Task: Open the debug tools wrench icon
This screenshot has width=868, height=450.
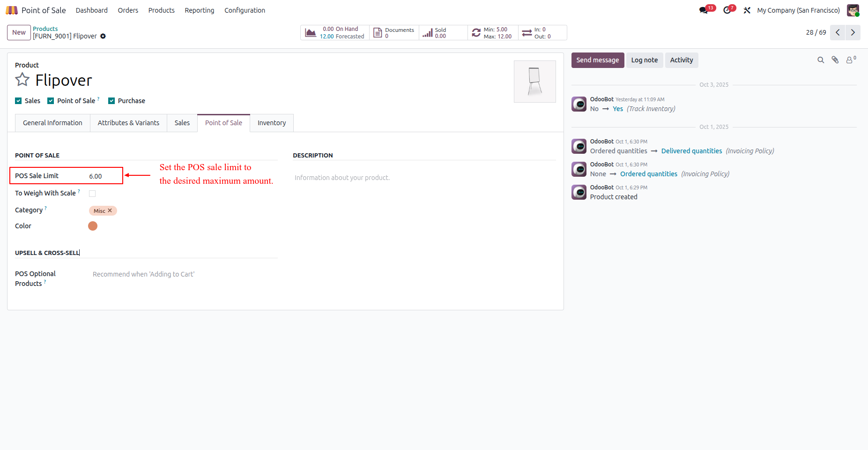Action: [x=747, y=10]
